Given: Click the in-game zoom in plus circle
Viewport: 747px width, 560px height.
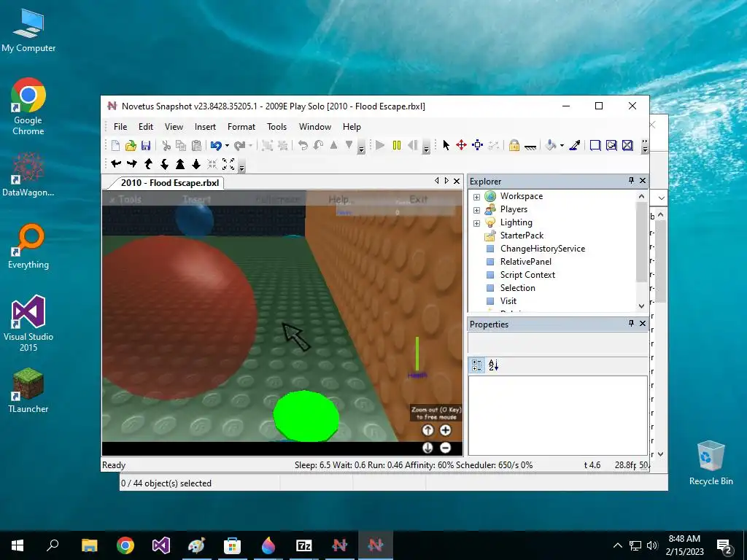Looking at the screenshot, I should coord(445,430).
